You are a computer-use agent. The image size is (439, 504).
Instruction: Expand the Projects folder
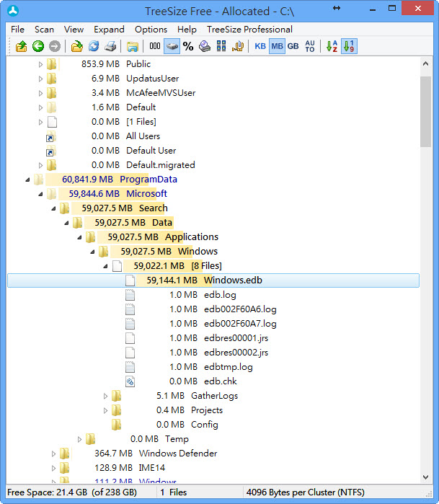click(x=105, y=410)
